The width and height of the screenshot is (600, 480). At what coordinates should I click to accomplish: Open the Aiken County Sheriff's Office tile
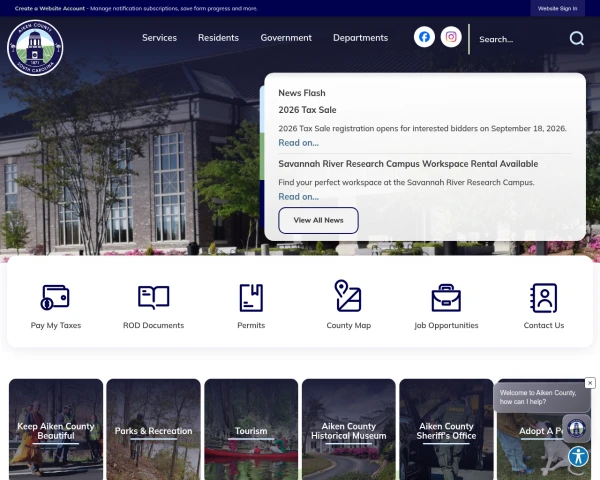tap(446, 429)
